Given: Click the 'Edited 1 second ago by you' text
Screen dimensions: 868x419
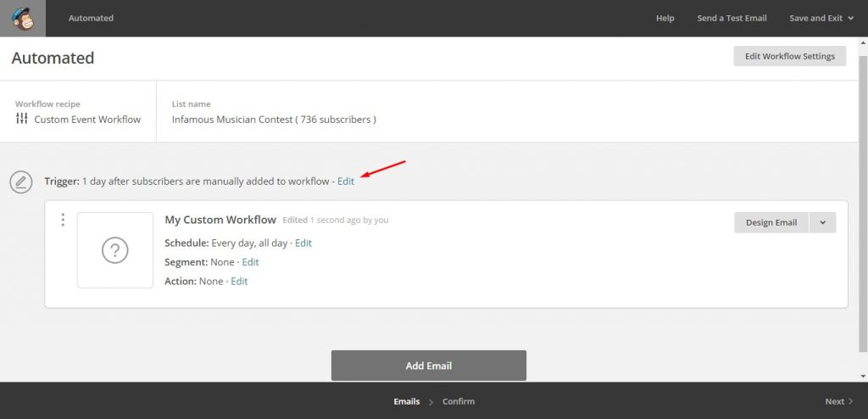Looking at the screenshot, I should 336,220.
